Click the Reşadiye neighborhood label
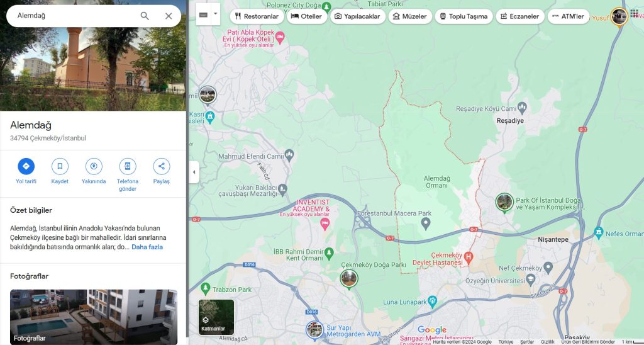This screenshot has height=345, width=644. [510, 121]
